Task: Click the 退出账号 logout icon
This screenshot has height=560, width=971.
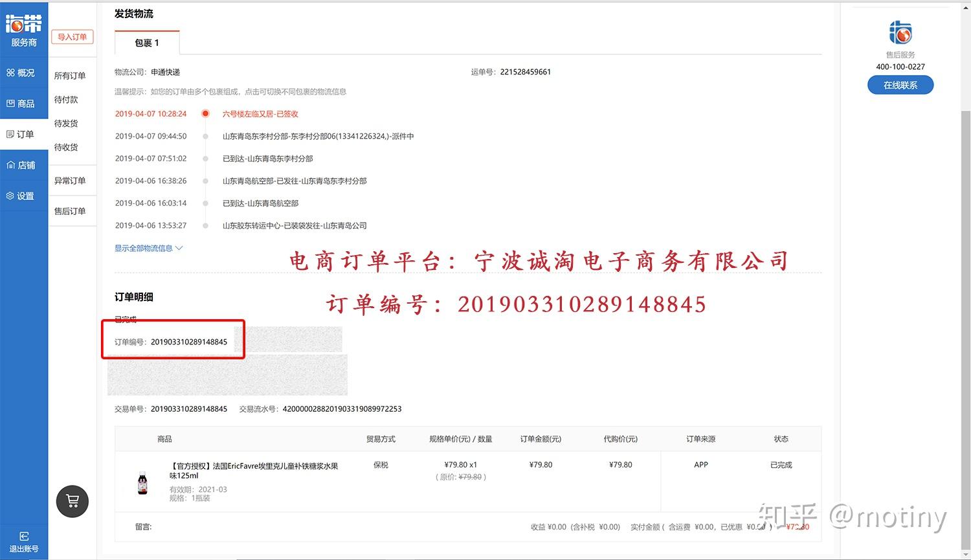Action: click(24, 536)
